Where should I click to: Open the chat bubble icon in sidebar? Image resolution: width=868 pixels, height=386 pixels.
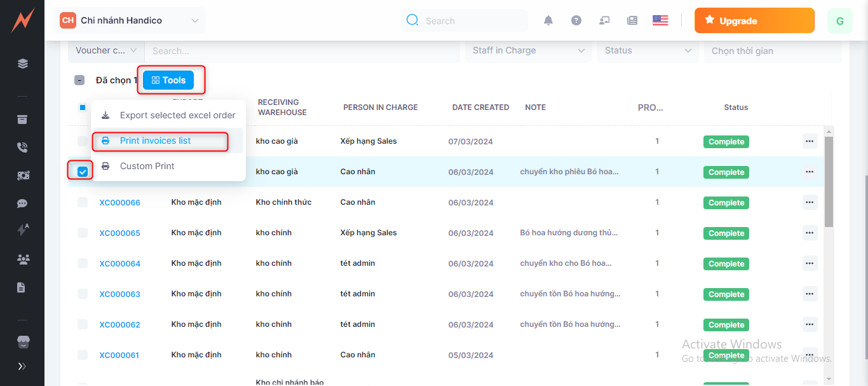23,203
